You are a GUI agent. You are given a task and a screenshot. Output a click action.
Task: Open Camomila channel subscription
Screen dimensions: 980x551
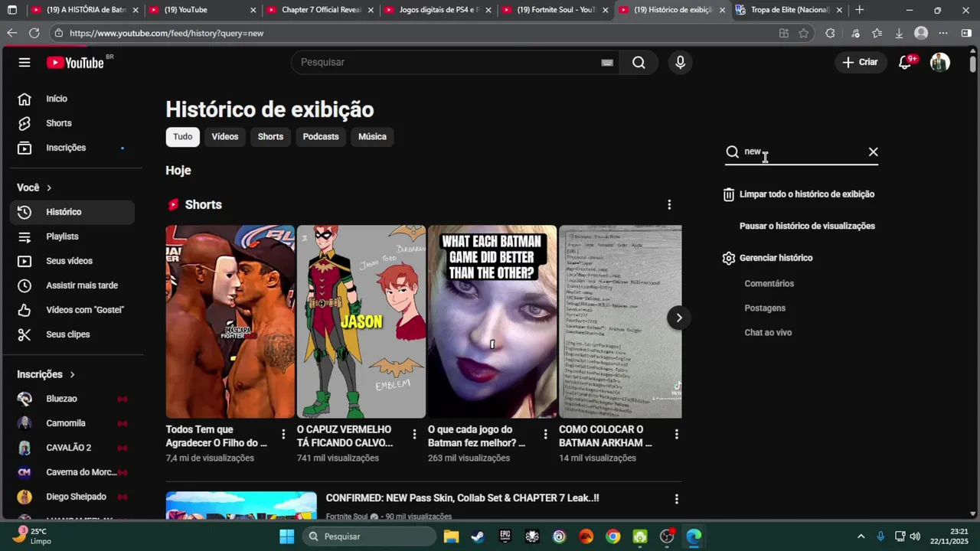72,423
